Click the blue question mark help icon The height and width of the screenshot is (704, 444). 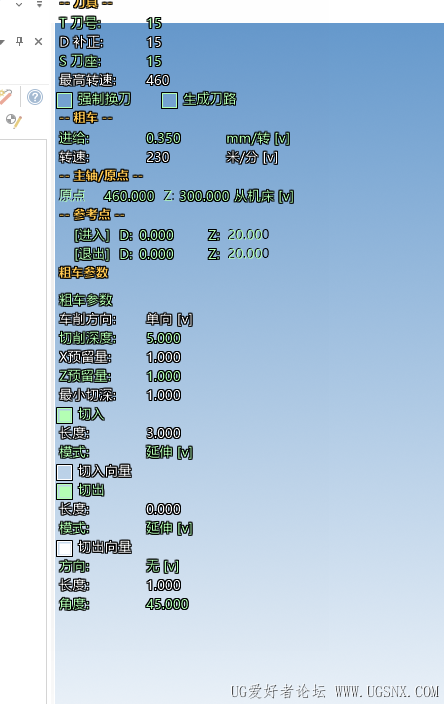(x=35, y=97)
